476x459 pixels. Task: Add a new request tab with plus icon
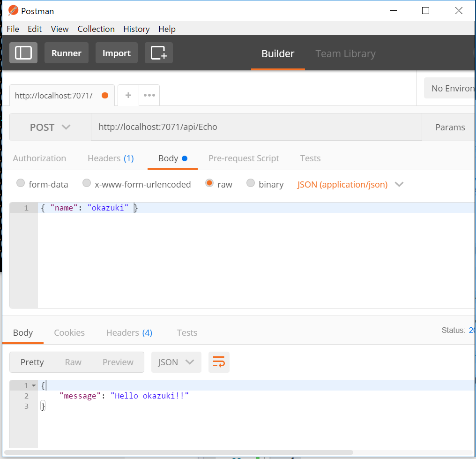[128, 95]
